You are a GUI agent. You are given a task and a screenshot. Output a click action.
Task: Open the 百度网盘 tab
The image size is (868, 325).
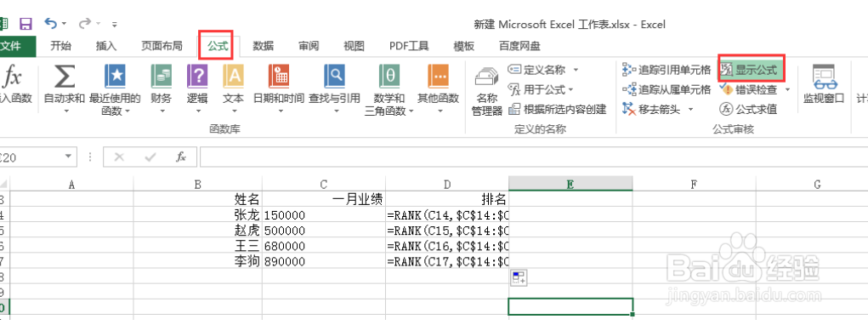(x=519, y=47)
